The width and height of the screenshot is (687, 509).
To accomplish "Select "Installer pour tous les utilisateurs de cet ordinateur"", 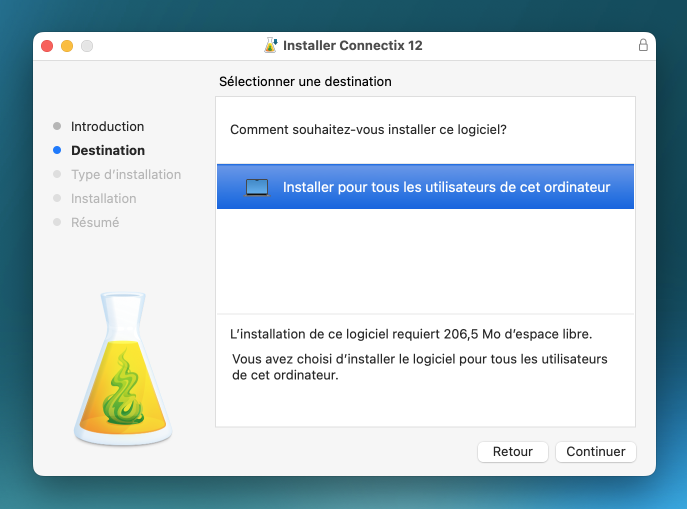I will [x=446, y=187].
